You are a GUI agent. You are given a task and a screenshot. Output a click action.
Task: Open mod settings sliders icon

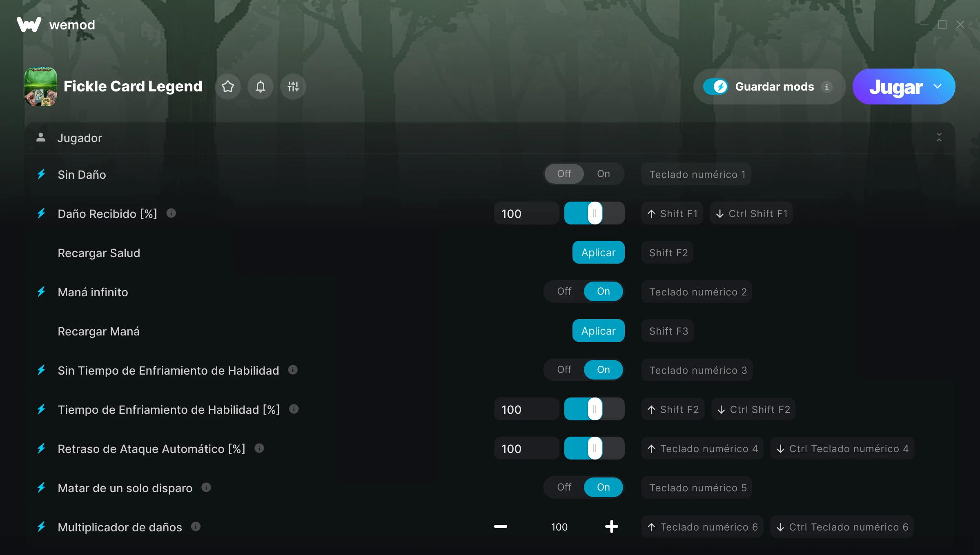293,87
